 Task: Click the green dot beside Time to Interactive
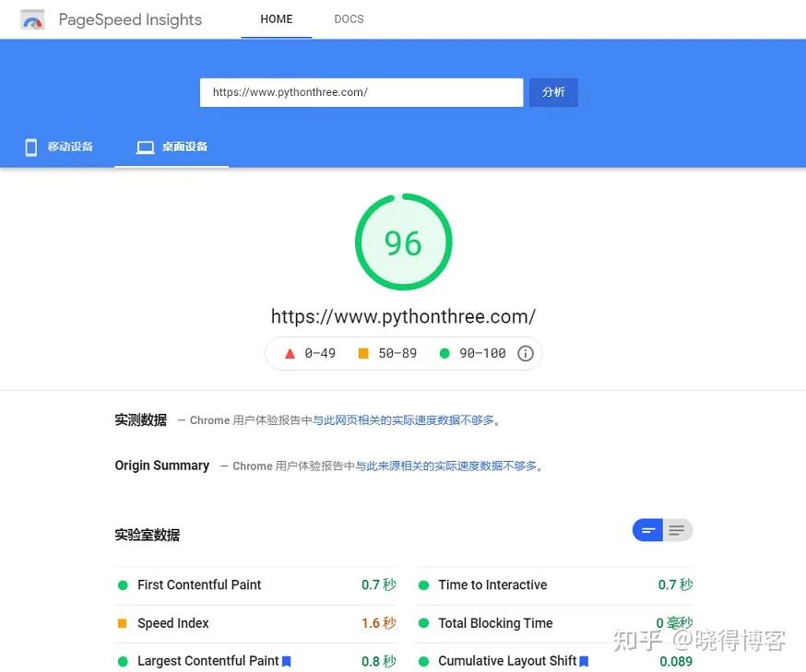[424, 584]
